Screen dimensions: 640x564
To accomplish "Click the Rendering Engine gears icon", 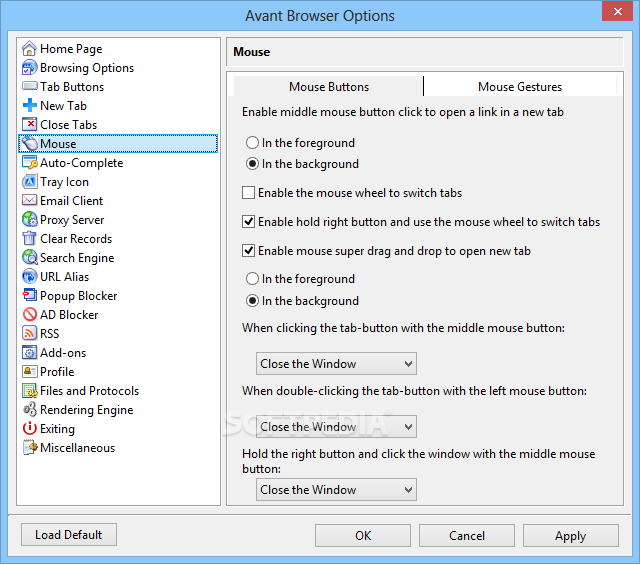I will 29,409.
